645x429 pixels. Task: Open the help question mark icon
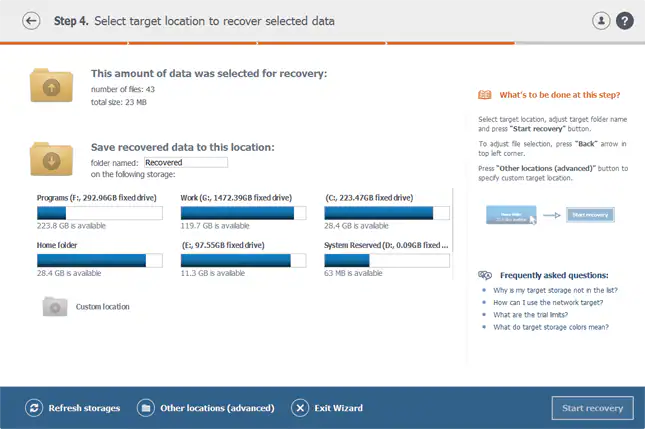click(625, 20)
